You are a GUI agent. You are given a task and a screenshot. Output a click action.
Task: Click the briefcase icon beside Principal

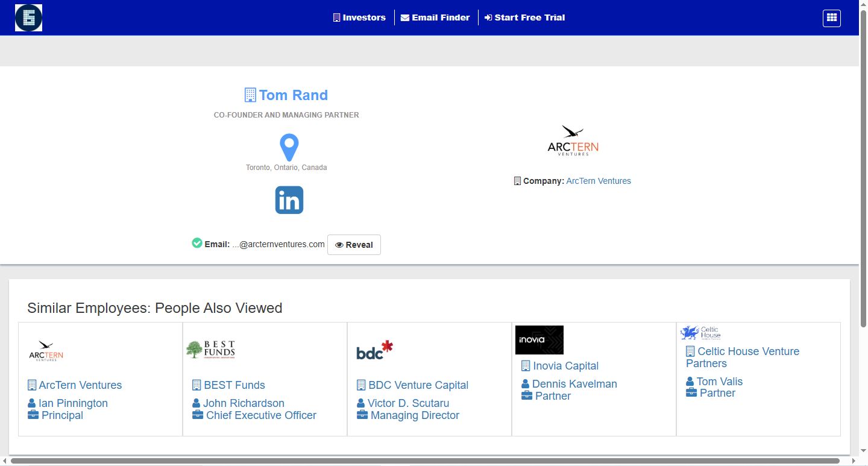33,415
